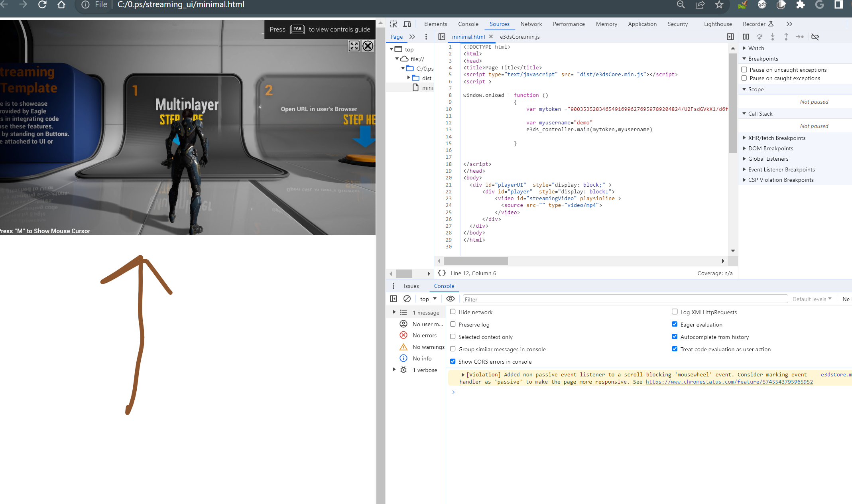Viewport: 852px width, 504px height.
Task: Open the Default levels dropdown
Action: coord(812,299)
